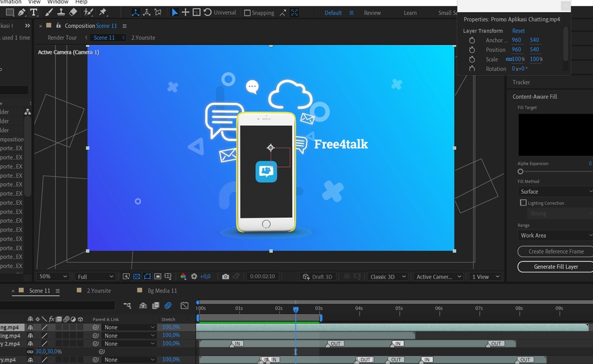Select the Clone Stamp tool
The height and width of the screenshot is (364, 593).
pos(61,12)
